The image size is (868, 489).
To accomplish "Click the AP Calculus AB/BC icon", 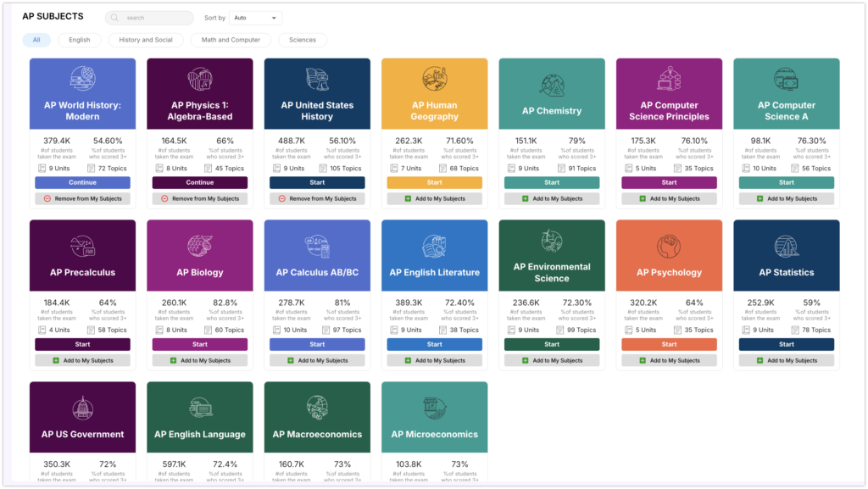I will [x=317, y=246].
